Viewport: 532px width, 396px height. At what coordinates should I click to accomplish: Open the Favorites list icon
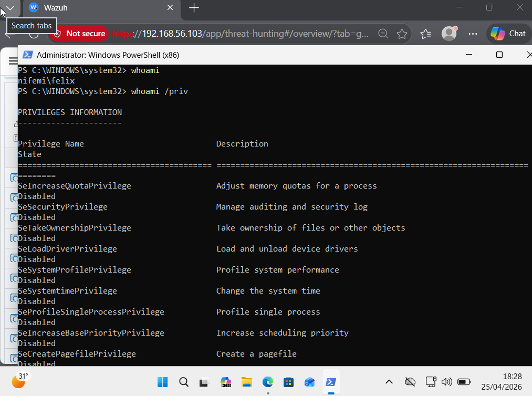click(x=426, y=34)
